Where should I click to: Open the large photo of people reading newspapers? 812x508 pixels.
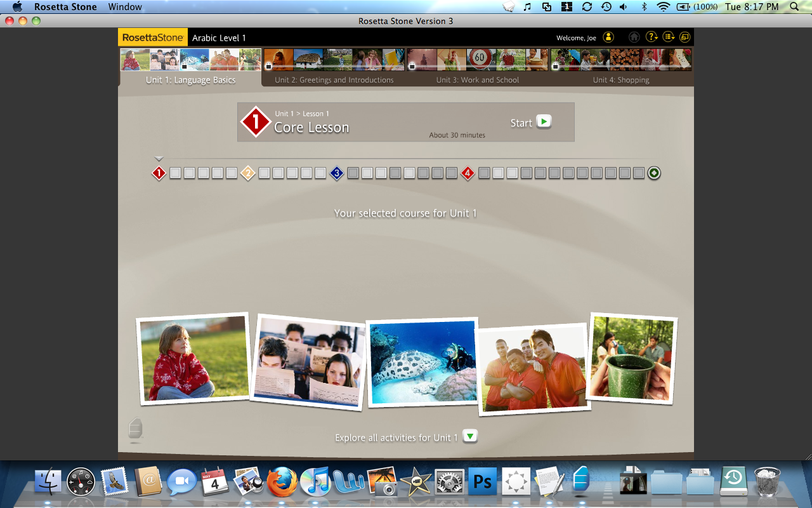309,362
